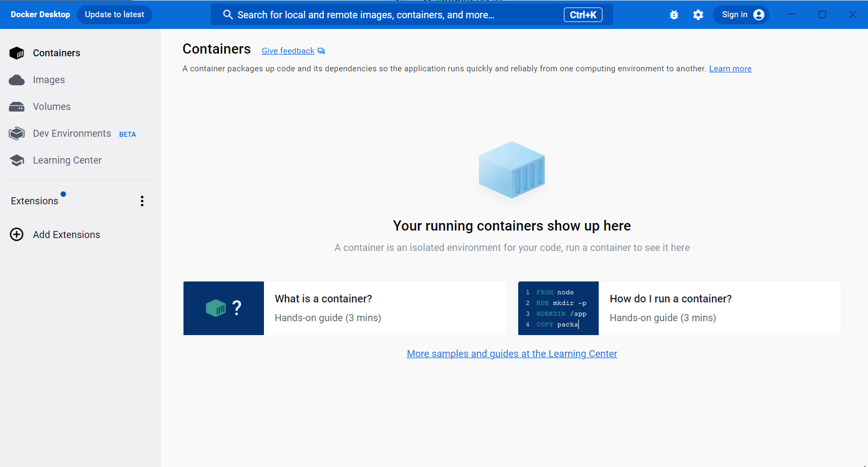Select the Volumes sidebar item

coord(80,107)
